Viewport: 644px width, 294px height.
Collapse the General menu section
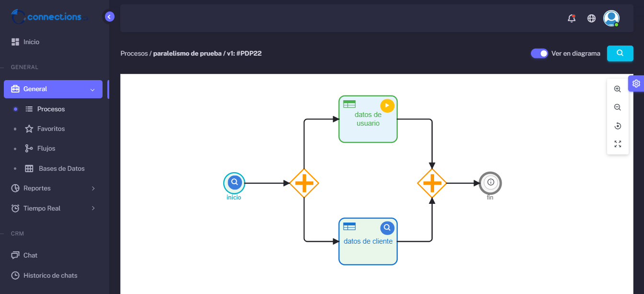click(53, 89)
